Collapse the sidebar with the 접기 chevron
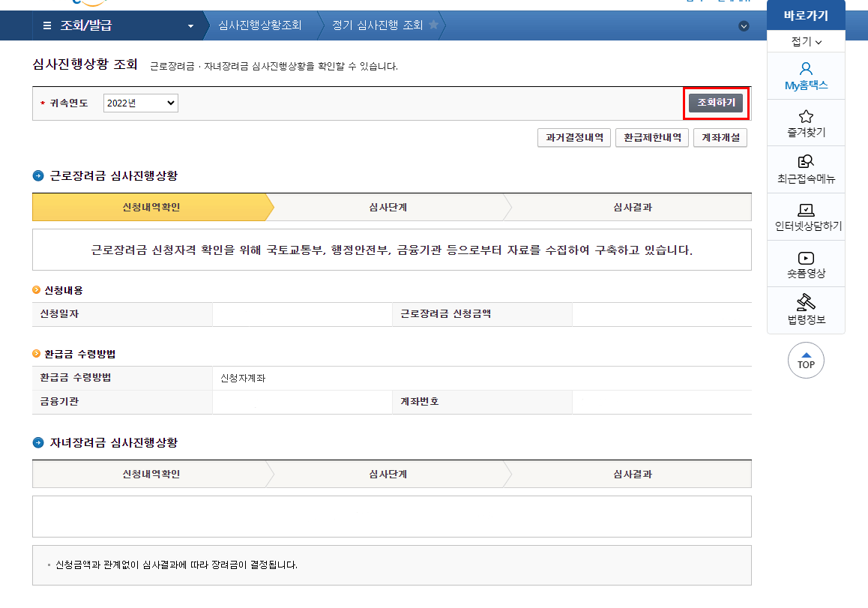868x608 pixels. 806,41
